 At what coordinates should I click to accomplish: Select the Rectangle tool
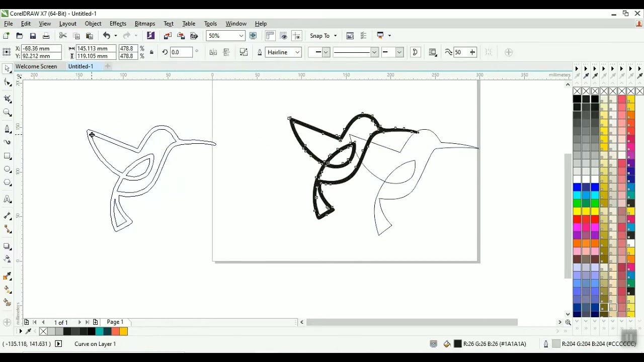coord(7,156)
